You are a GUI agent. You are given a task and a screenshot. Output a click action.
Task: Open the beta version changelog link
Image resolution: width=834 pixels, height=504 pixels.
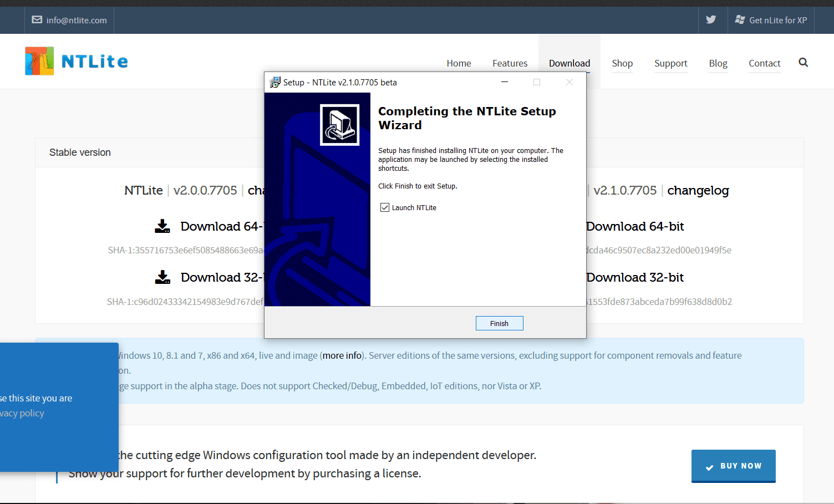[698, 190]
